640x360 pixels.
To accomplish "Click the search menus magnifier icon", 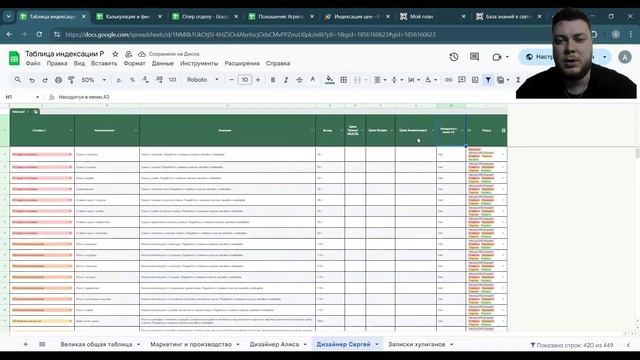I will [x=18, y=80].
